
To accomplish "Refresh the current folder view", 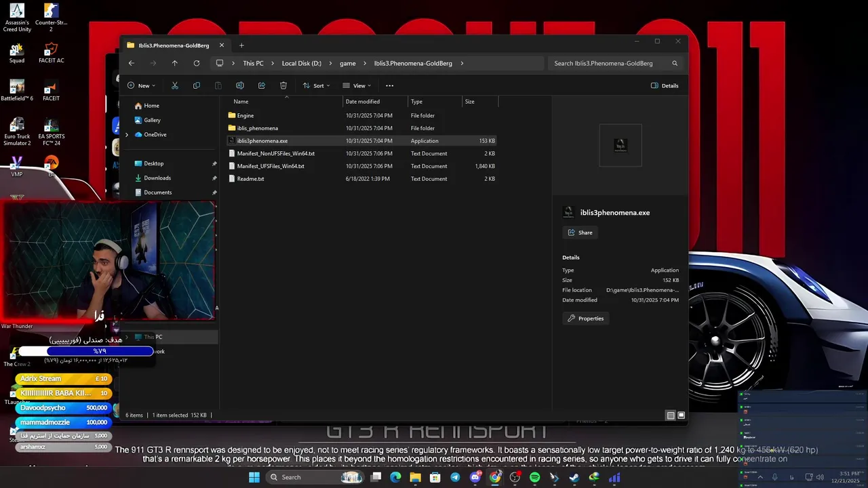I will (x=197, y=63).
